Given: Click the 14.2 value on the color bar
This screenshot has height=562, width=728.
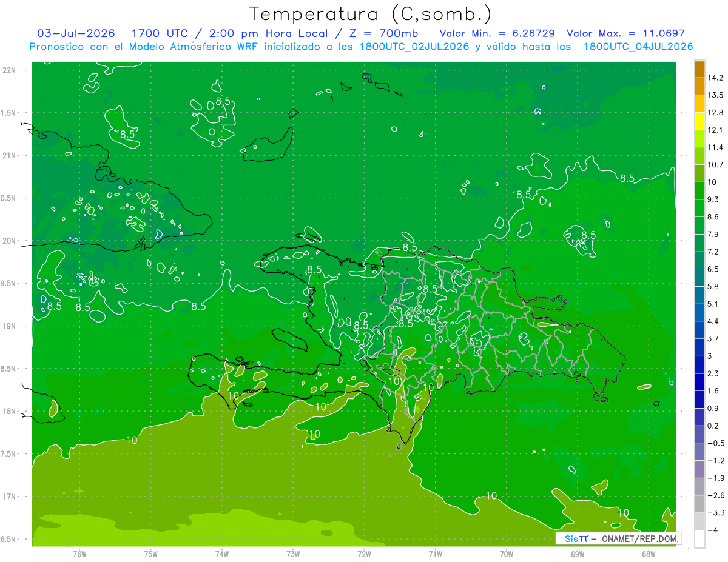Looking at the screenshot, I should tap(715, 78).
